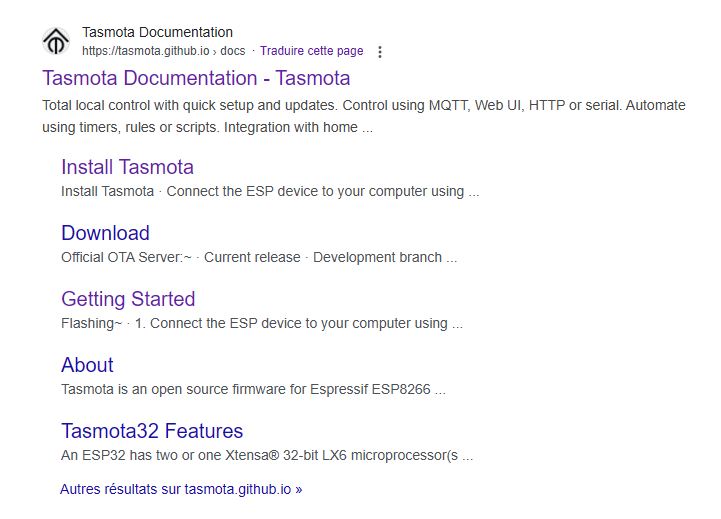Screen dimensions: 721x519
Task: Open the Download sitelink
Action: pos(105,233)
